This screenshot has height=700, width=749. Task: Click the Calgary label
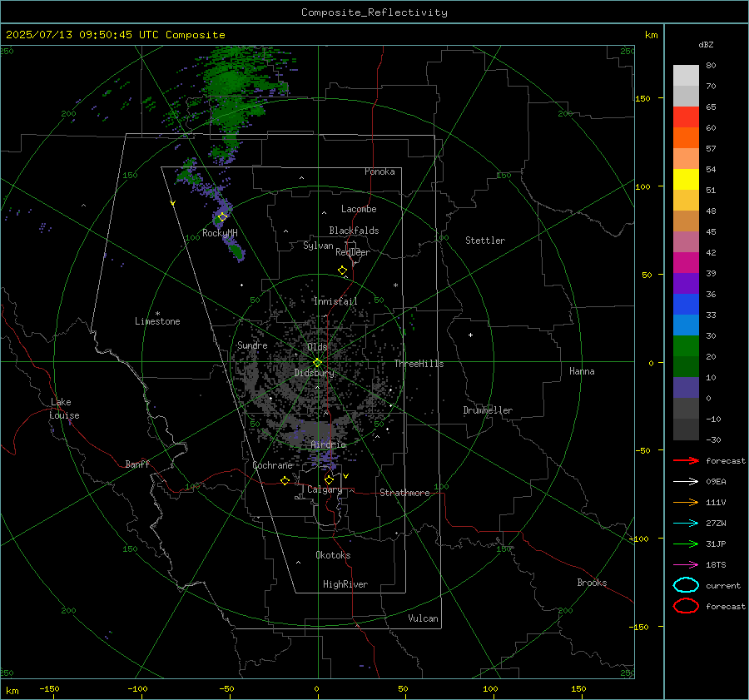[x=325, y=489]
